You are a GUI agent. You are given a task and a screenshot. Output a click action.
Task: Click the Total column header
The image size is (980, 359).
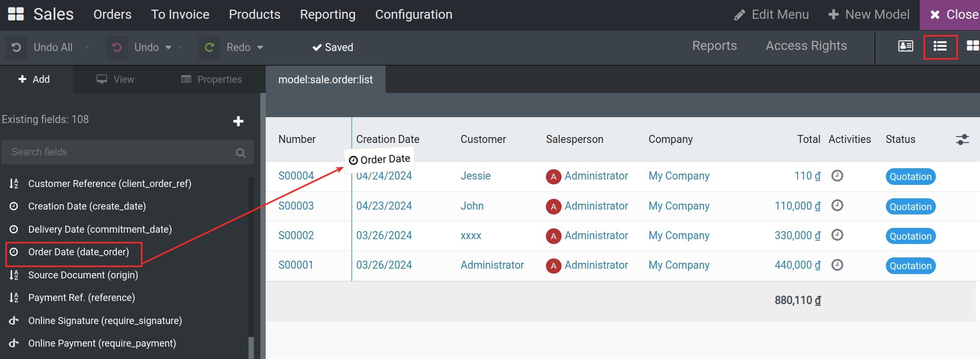click(808, 139)
